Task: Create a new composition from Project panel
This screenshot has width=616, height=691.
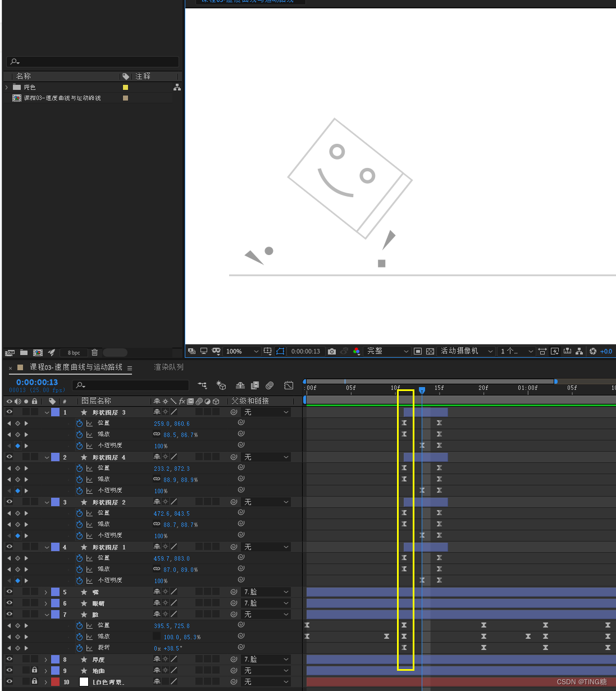Action: click(x=38, y=352)
